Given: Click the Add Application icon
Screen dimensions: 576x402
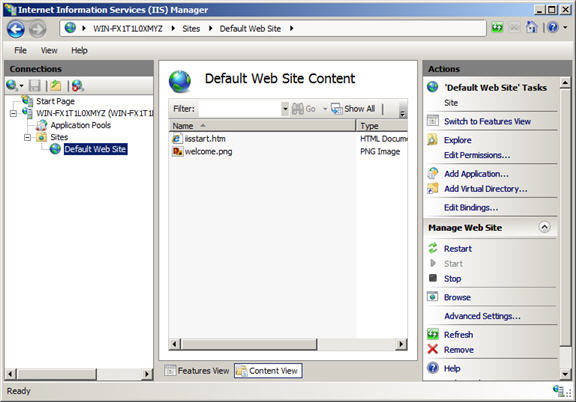Looking at the screenshot, I should click(x=433, y=173).
